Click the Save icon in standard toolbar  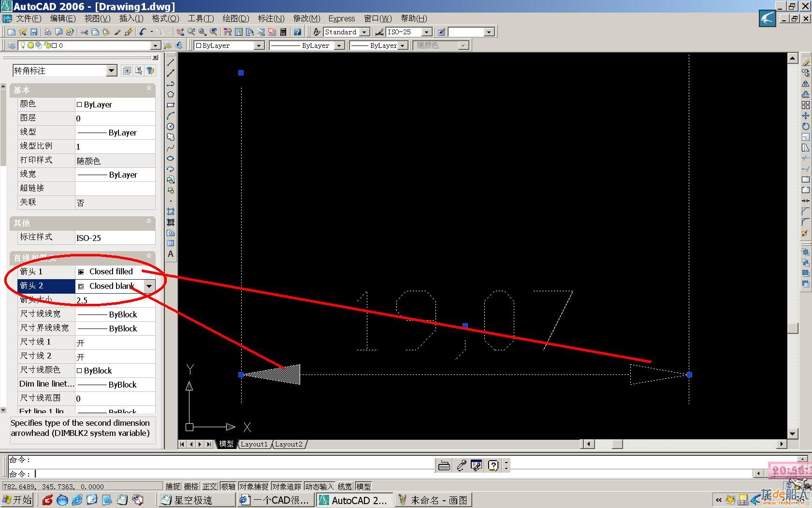(x=34, y=32)
